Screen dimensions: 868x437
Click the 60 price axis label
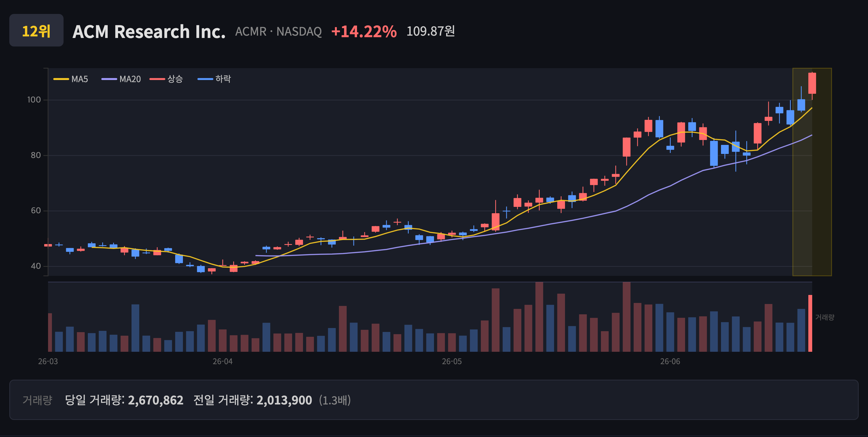point(36,210)
